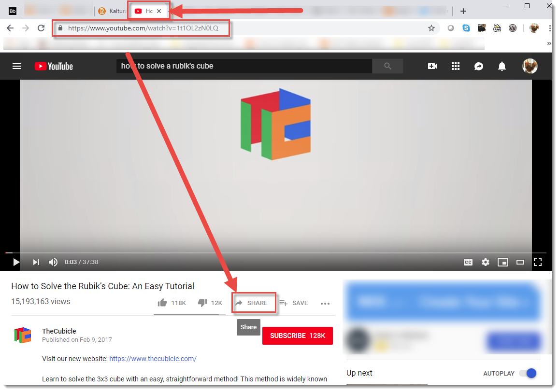The height and width of the screenshot is (392, 559).
Task: Click the YouTube home logo
Action: [53, 66]
